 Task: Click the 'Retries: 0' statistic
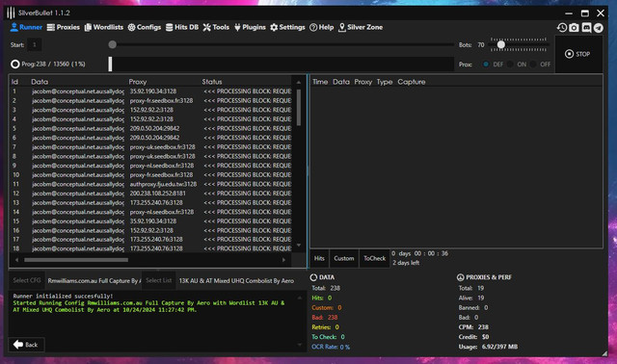tap(325, 327)
